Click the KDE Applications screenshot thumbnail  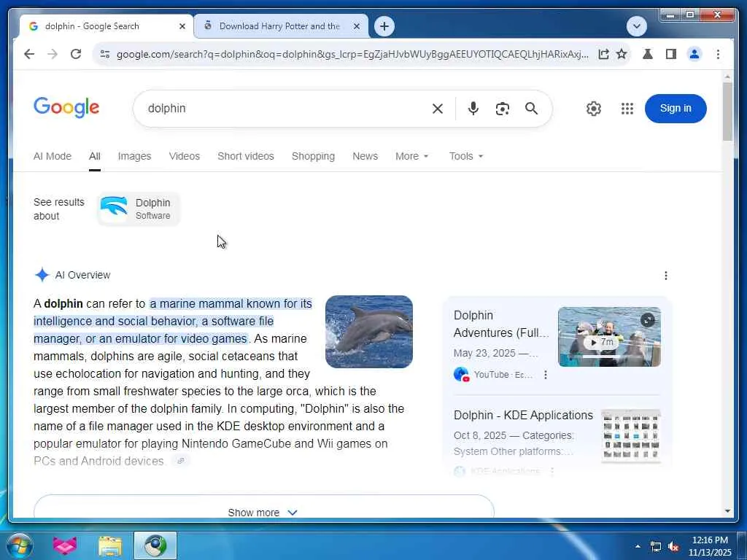click(x=631, y=436)
